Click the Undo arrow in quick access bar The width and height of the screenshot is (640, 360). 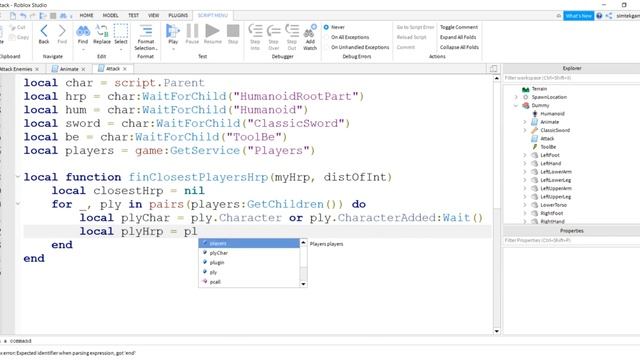23,16
